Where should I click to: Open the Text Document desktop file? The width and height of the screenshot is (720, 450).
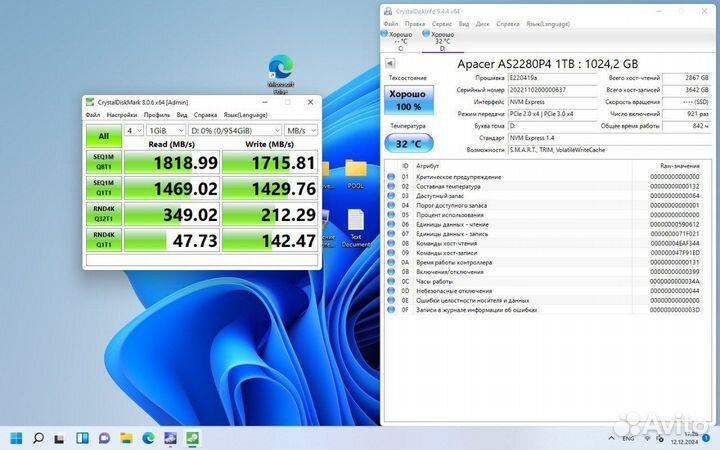click(x=356, y=228)
